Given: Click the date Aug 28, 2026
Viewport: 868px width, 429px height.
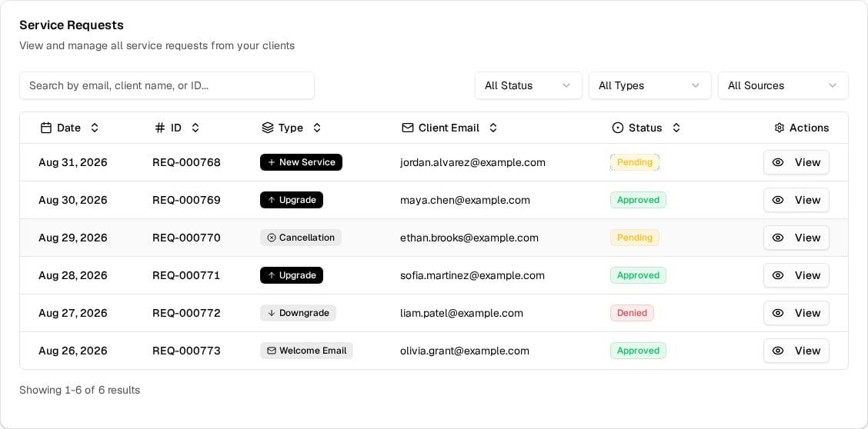Looking at the screenshot, I should tap(72, 275).
